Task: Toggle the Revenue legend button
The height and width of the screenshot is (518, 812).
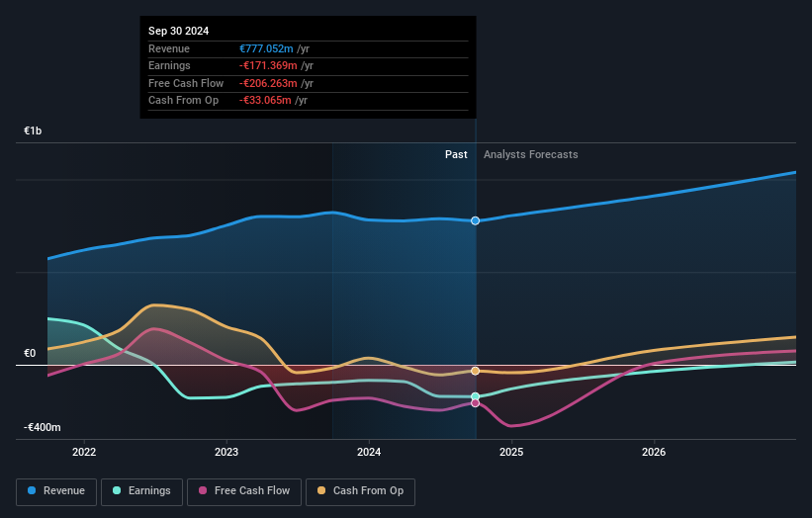Action: click(56, 491)
